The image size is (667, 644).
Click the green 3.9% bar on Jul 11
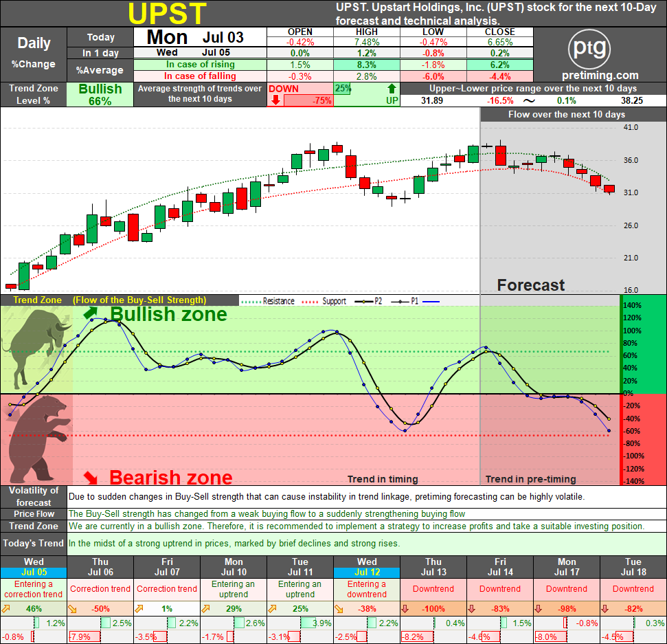click(308, 623)
